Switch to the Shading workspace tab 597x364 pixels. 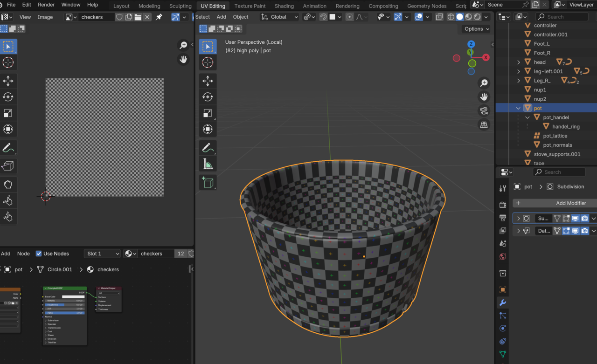click(x=284, y=6)
